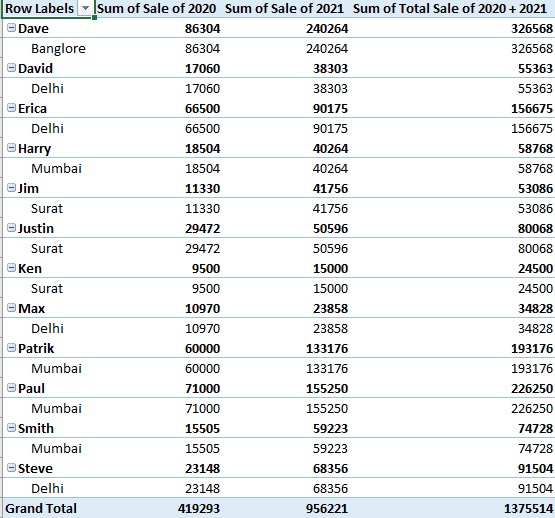Select the Sum of Sale of 2020 header
Image resolution: width=555 pixels, height=518 pixels.
[156, 8]
